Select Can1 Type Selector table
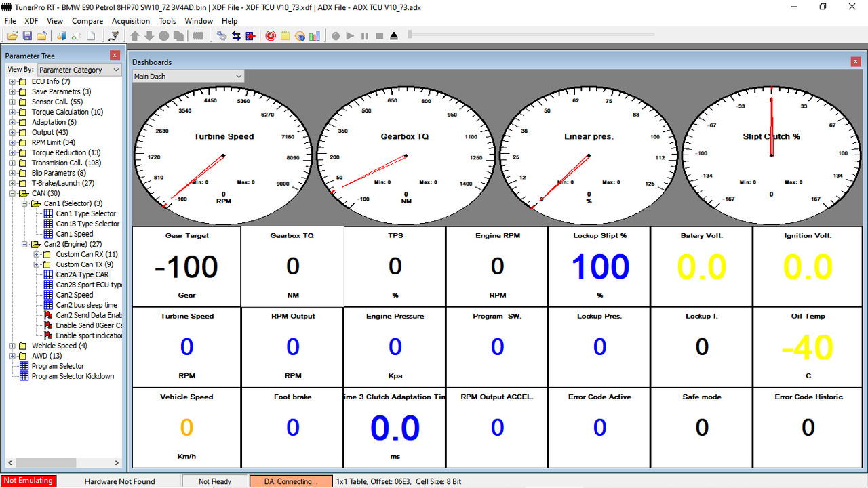Image resolution: width=868 pixels, height=488 pixels. click(x=86, y=213)
